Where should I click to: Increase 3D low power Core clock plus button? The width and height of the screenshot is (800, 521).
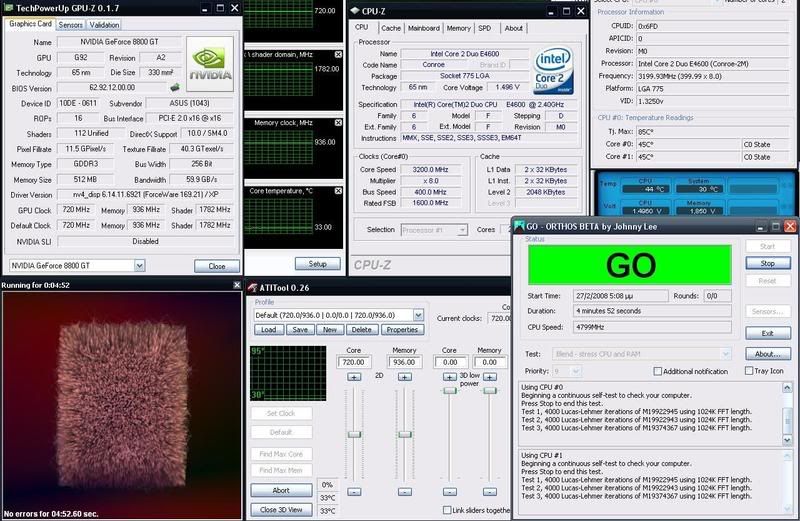tap(449, 377)
